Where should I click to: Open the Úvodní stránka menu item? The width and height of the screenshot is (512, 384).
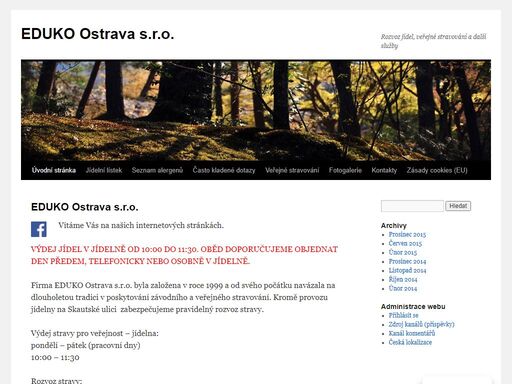[54, 170]
